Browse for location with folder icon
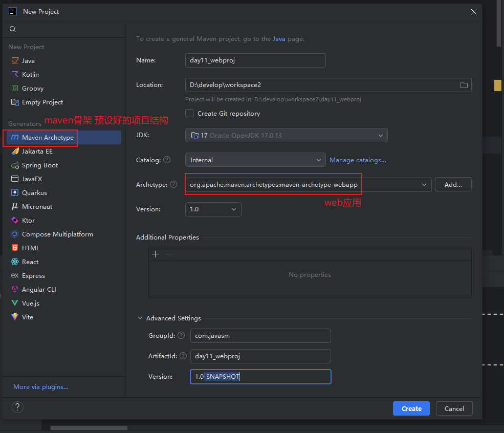Screen dimensions: 504x433 [x=464, y=85]
